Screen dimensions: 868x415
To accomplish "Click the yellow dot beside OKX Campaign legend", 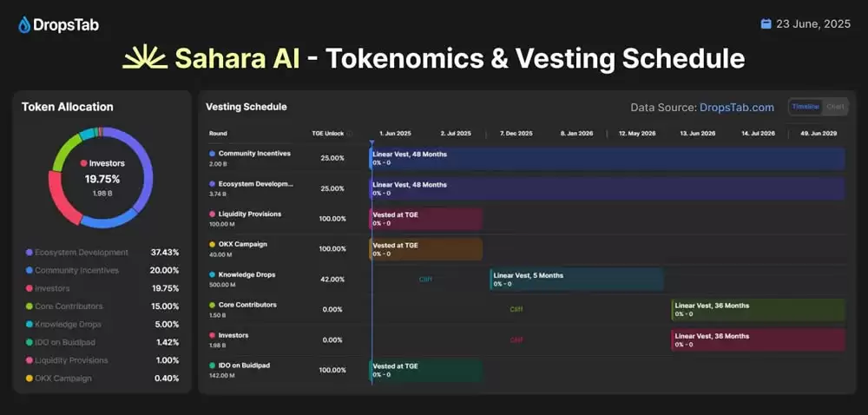I will point(29,379).
